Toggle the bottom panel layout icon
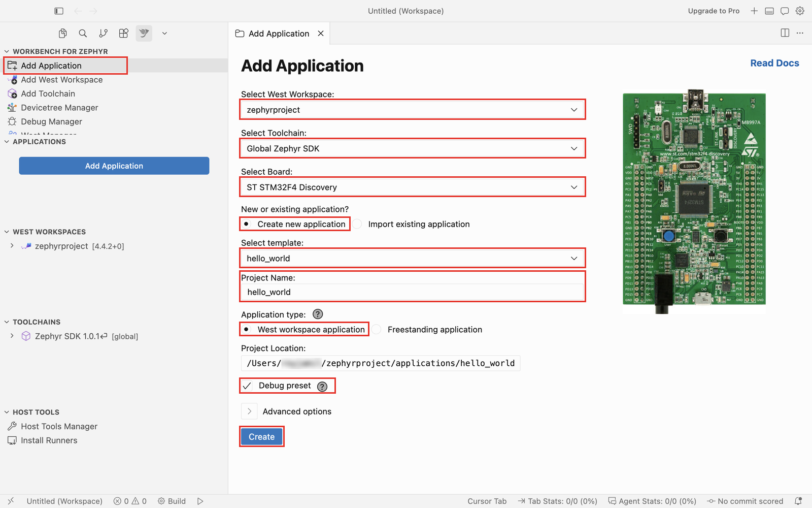 coord(769,11)
